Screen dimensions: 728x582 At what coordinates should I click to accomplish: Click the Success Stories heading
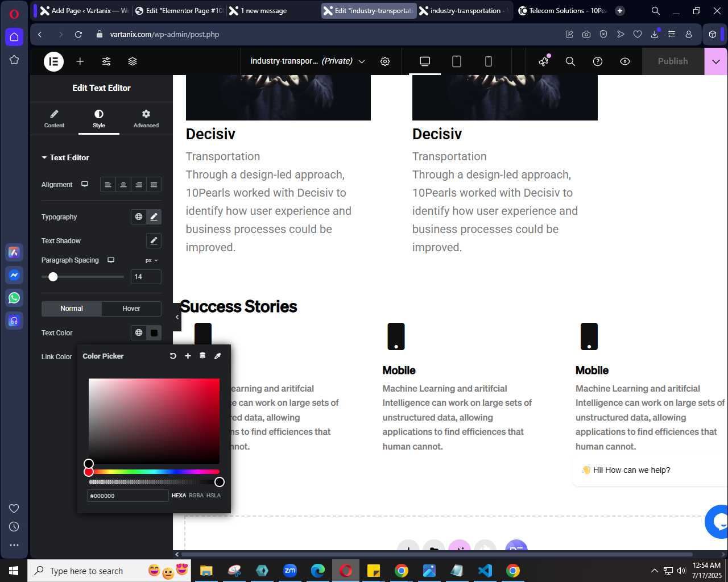coord(239,306)
